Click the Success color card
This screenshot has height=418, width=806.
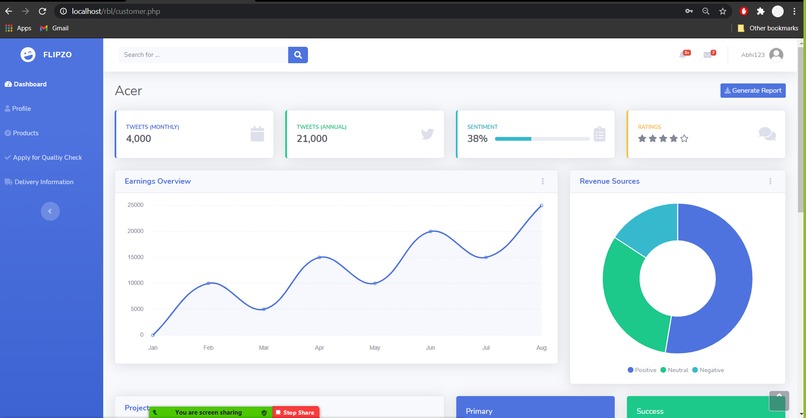(706, 407)
